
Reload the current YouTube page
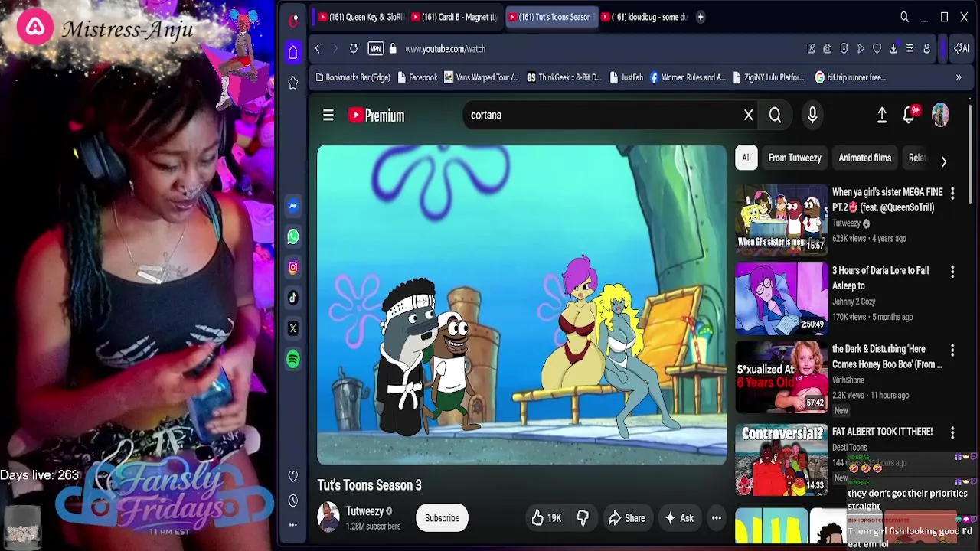coord(354,49)
